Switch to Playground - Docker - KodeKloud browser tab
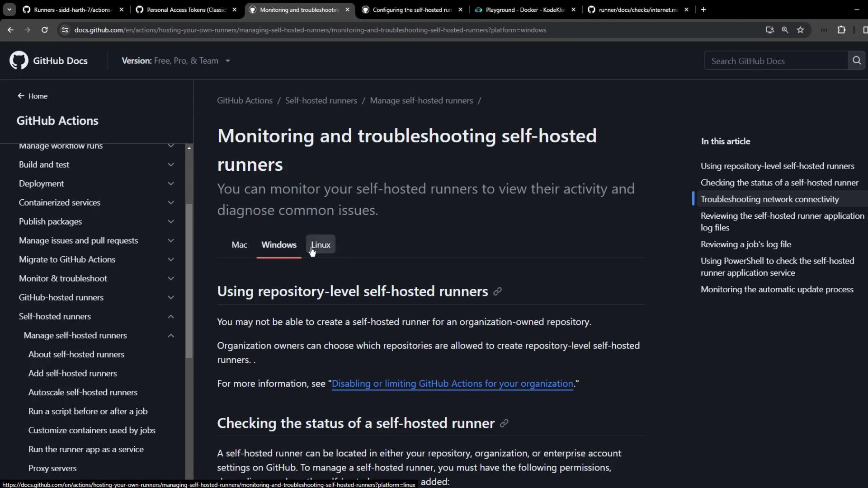 pos(524,9)
